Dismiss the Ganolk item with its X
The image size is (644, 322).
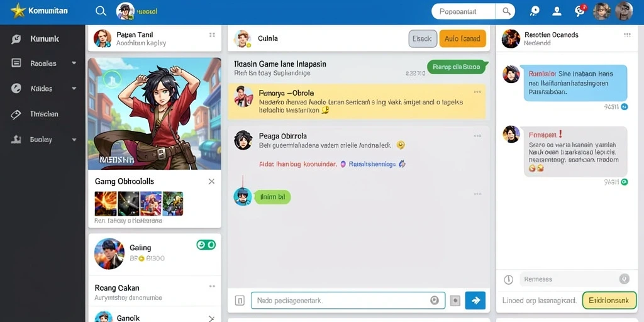click(211, 318)
